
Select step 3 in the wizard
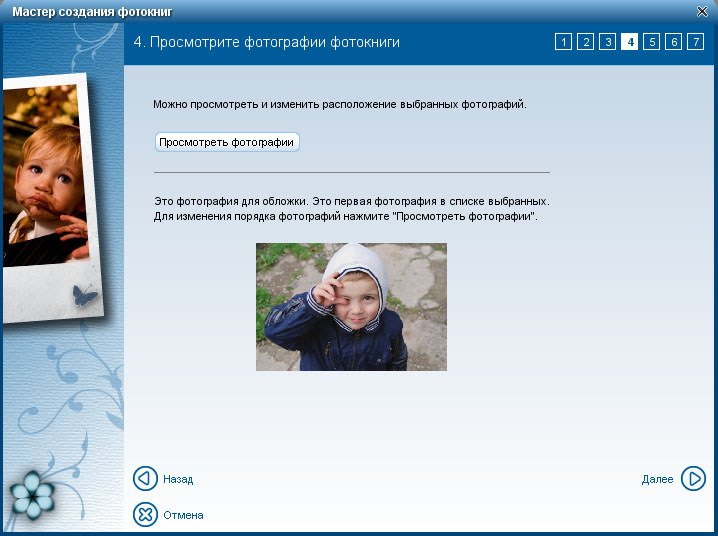tap(608, 42)
